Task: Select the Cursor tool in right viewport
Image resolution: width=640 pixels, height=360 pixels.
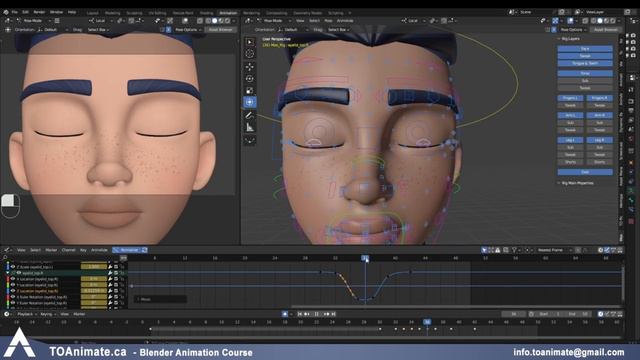Action: tap(250, 54)
